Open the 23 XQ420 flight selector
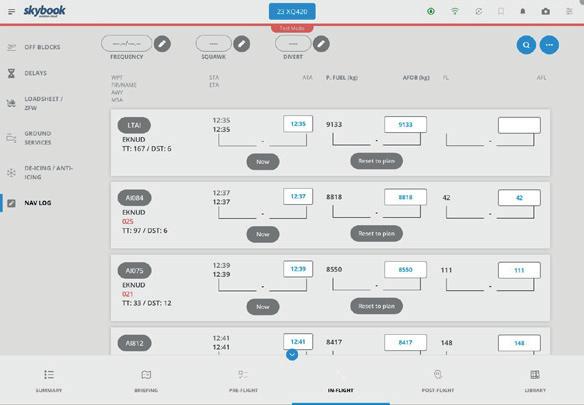Viewport: 584px width, 405px height. click(x=292, y=12)
